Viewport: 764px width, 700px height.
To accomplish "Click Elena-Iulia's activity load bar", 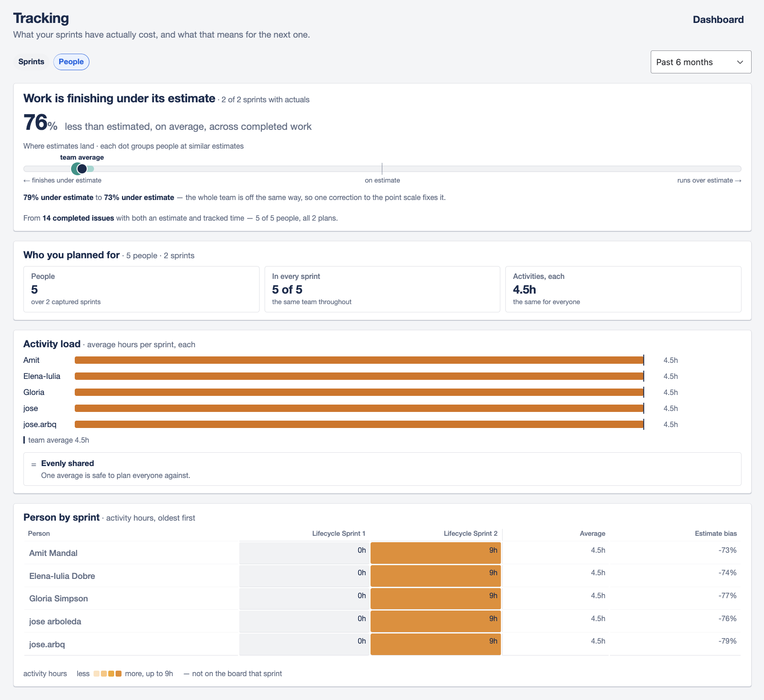I will click(x=359, y=377).
